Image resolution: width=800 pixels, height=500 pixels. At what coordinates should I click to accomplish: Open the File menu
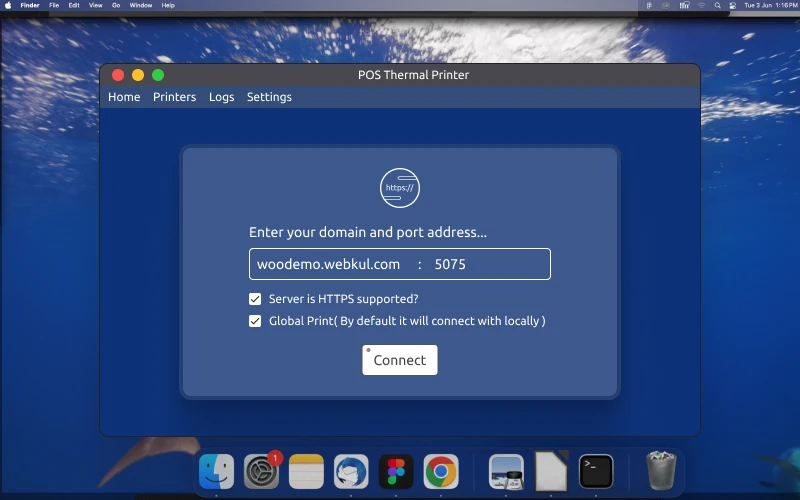[54, 5]
